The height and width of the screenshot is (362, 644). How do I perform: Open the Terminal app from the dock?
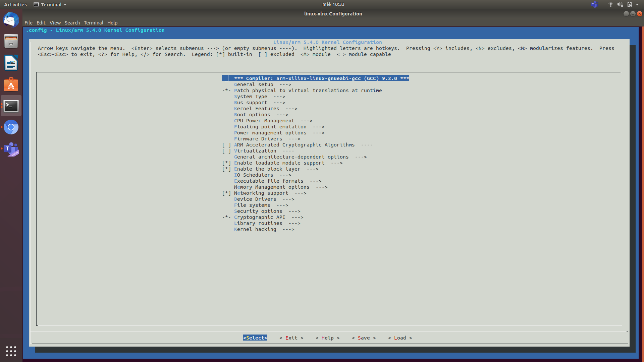tap(11, 106)
